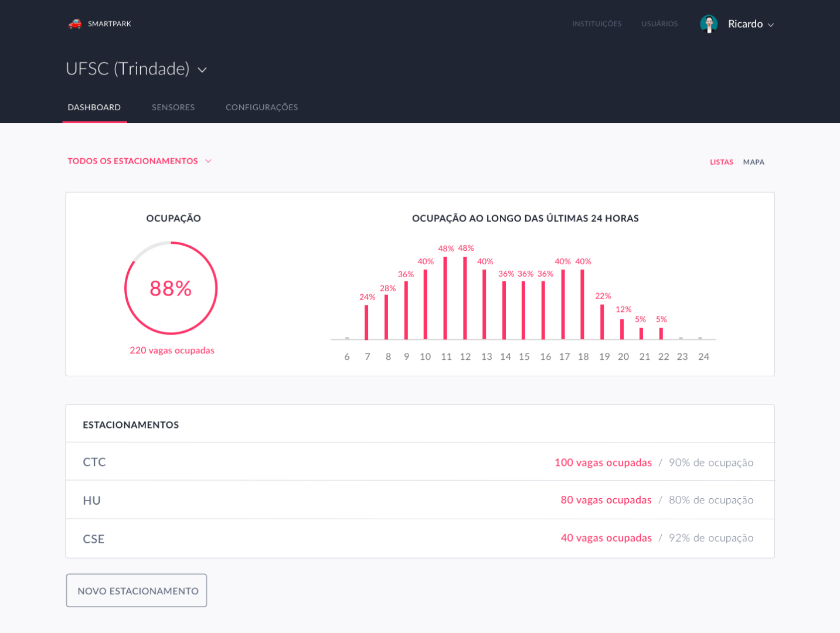
Task: Expand the UFSC (Trindade) institution selector
Action: [202, 70]
